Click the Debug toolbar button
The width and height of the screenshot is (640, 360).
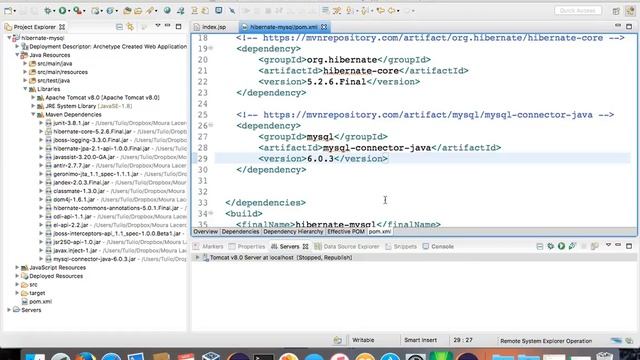[x=48, y=11]
